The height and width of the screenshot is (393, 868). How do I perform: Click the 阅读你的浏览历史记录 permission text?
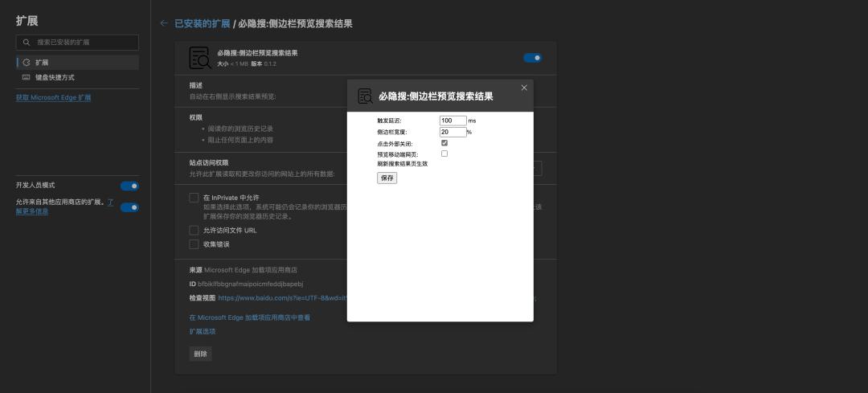coord(240,129)
